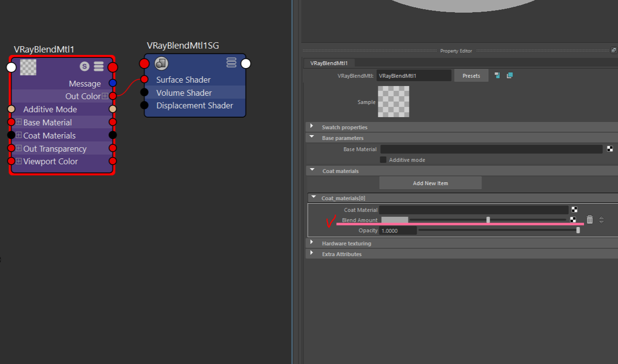Image resolution: width=618 pixels, height=364 pixels.
Task: Toggle the view mode bars icon on VRayBlendMtl1SG node
Action: [231, 63]
